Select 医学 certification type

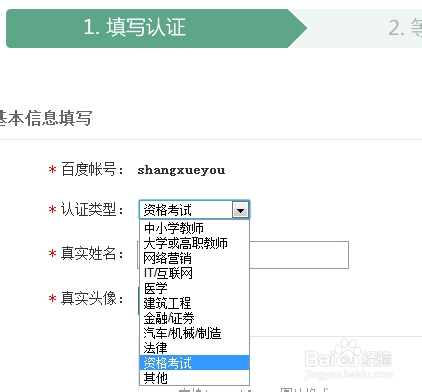(194, 288)
